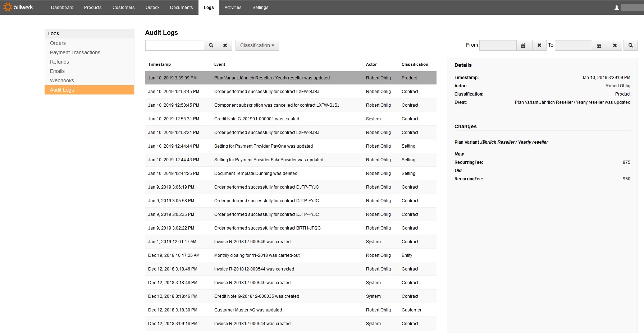The height and width of the screenshot is (333, 644).
Task: Select Customer Muster AG was updated row
Action: pos(291,310)
